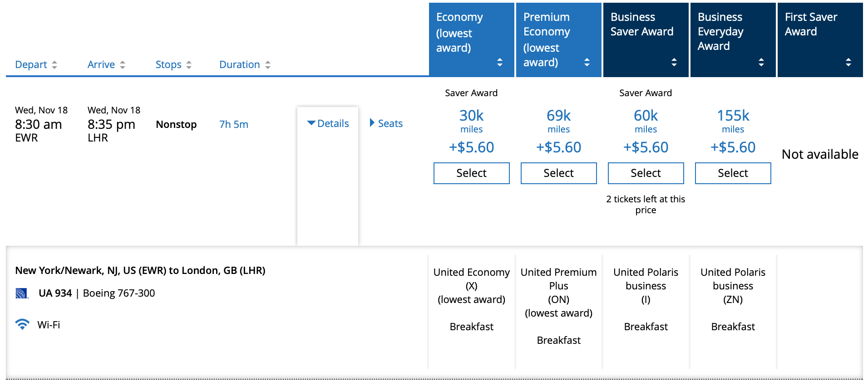The height and width of the screenshot is (381, 868).
Task: Sort by Premium Economy (lowest award) header
Action: [559, 40]
